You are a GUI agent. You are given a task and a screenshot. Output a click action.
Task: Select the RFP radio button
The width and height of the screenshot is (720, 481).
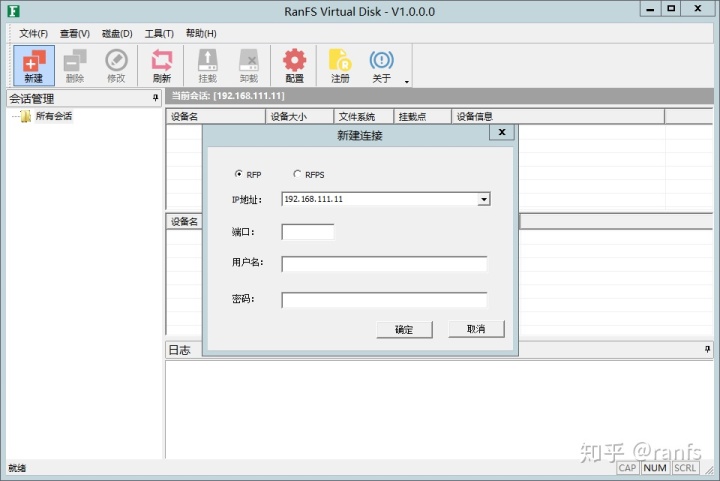(238, 174)
